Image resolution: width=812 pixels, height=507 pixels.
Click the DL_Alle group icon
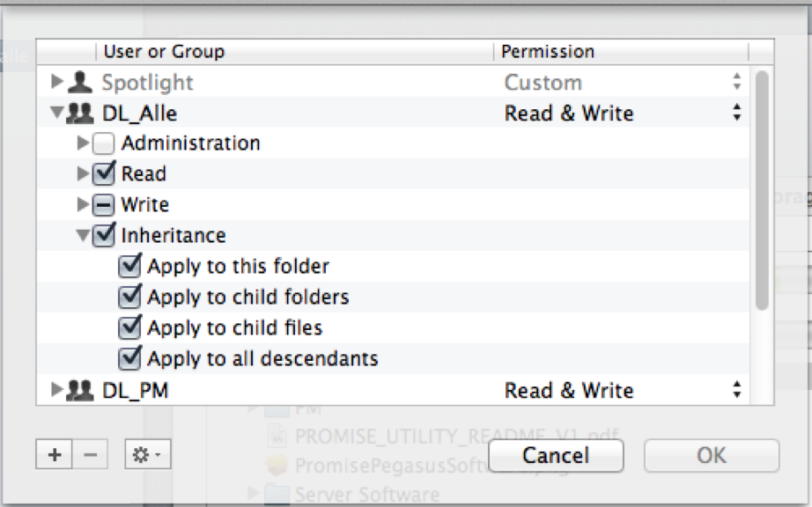[81, 114]
